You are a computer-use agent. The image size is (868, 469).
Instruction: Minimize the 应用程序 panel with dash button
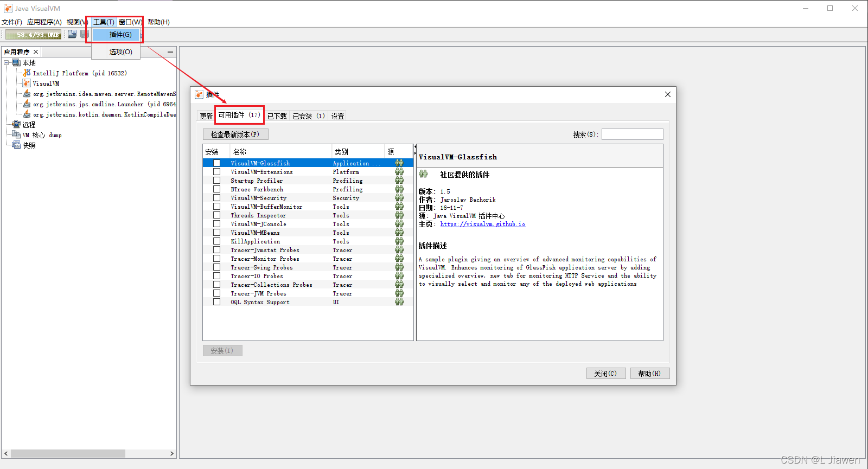tap(170, 52)
